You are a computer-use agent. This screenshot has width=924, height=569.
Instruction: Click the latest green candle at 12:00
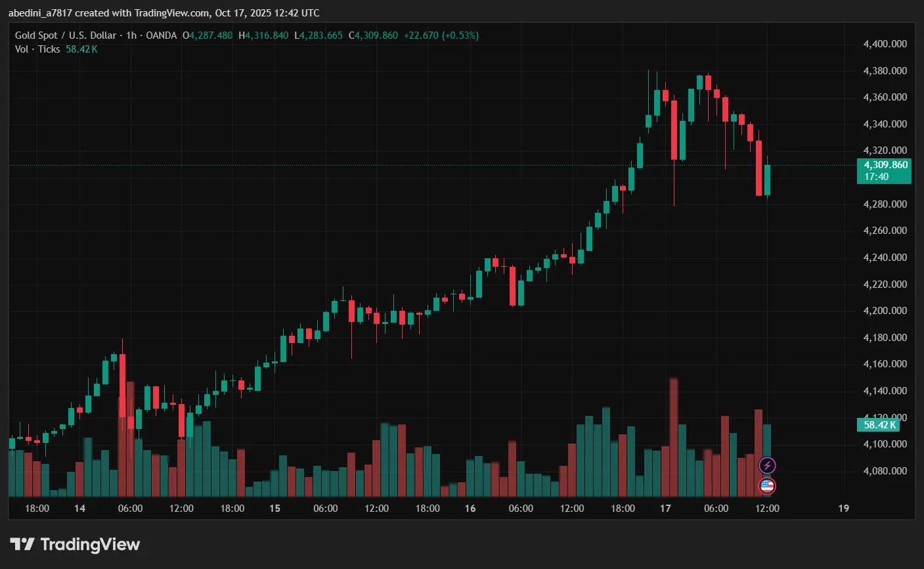(x=767, y=180)
